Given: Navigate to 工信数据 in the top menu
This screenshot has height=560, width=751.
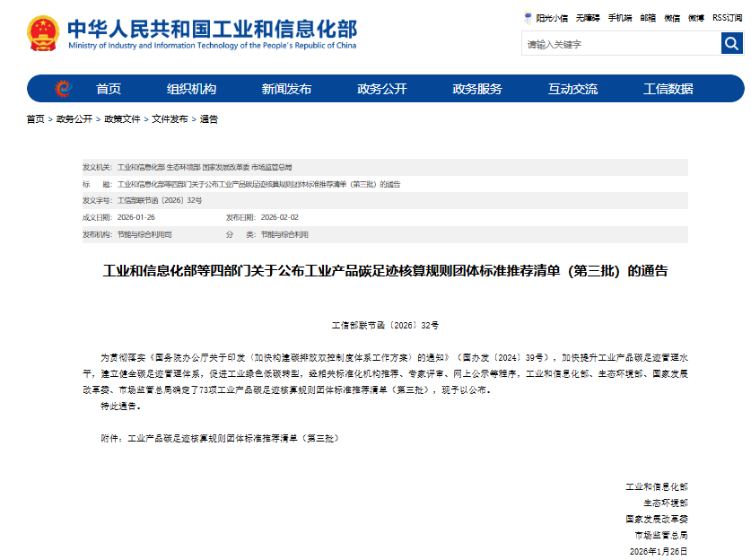Looking at the screenshot, I should tap(668, 89).
